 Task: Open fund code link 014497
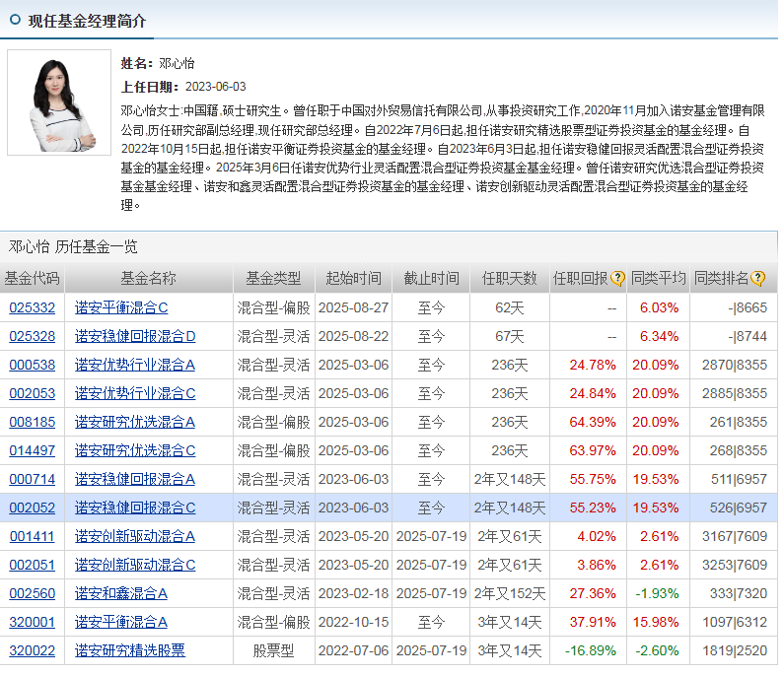(32, 450)
